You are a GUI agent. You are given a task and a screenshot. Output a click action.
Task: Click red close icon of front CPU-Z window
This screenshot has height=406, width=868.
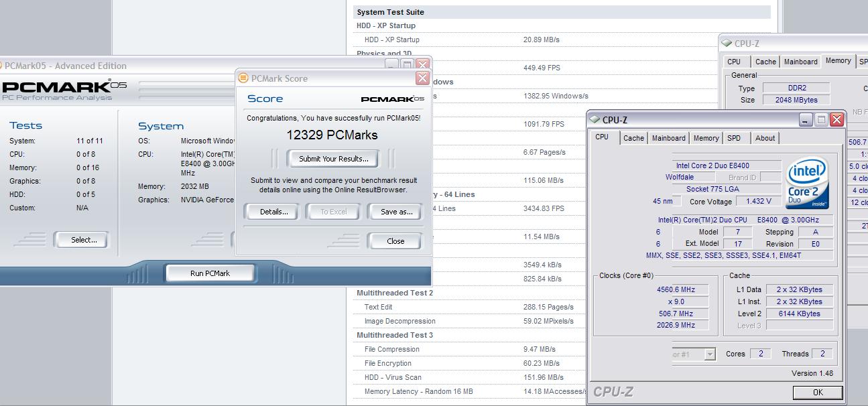click(836, 120)
